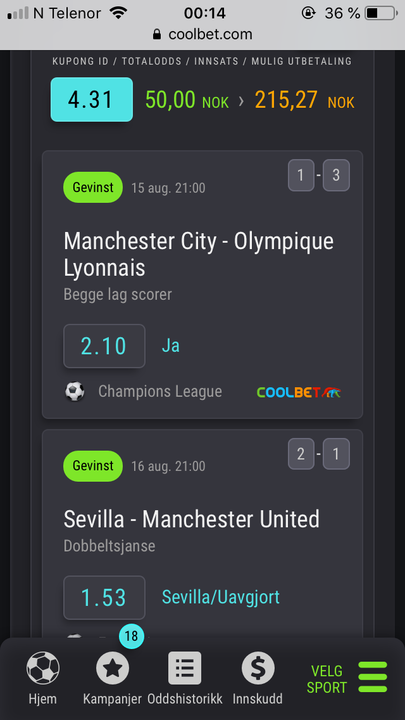Open Oddshistorikk list icon
Image resolution: width=405 pixels, height=720 pixels.
coord(185,668)
